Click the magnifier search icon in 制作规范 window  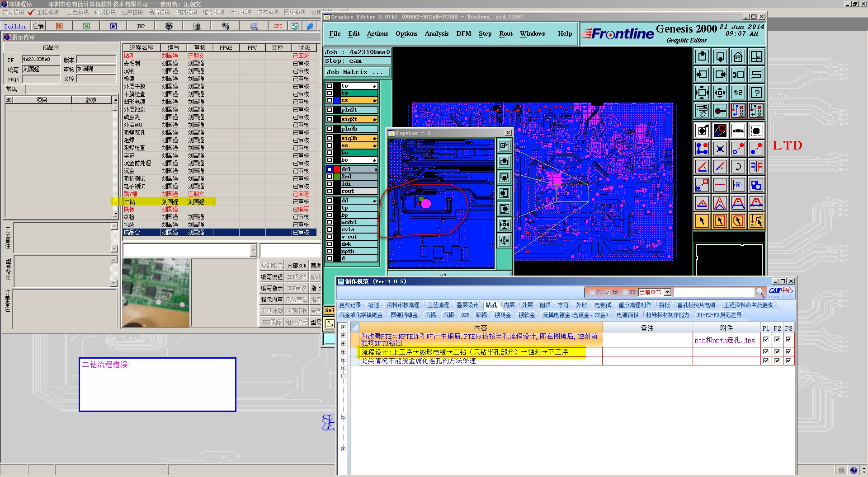pyautogui.click(x=760, y=292)
